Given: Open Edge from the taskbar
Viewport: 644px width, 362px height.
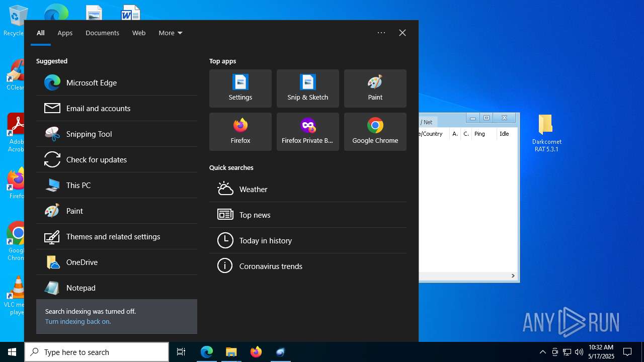Looking at the screenshot, I should pyautogui.click(x=207, y=352).
